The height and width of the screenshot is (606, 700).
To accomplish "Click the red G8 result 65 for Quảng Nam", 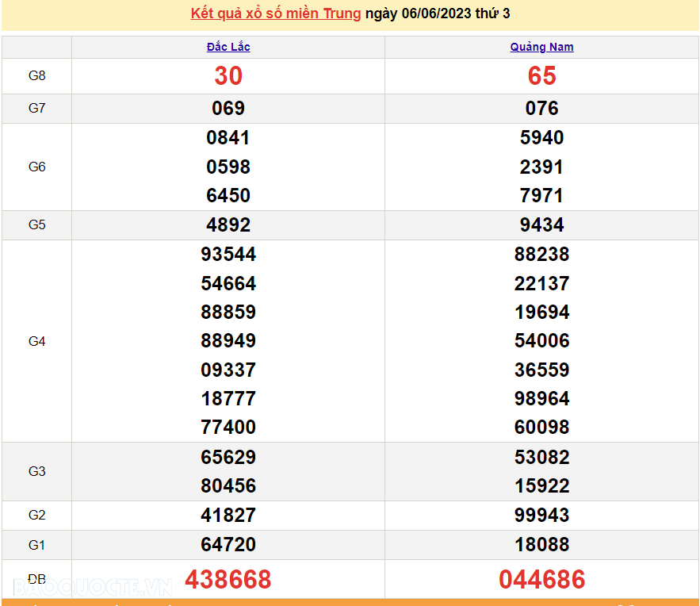I will (541, 76).
